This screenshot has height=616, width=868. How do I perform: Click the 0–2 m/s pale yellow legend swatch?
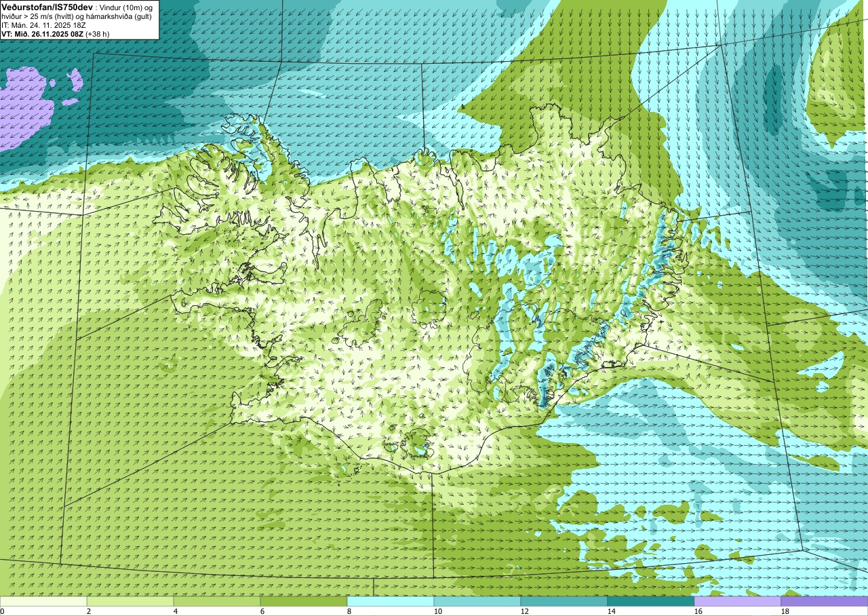pos(43,601)
